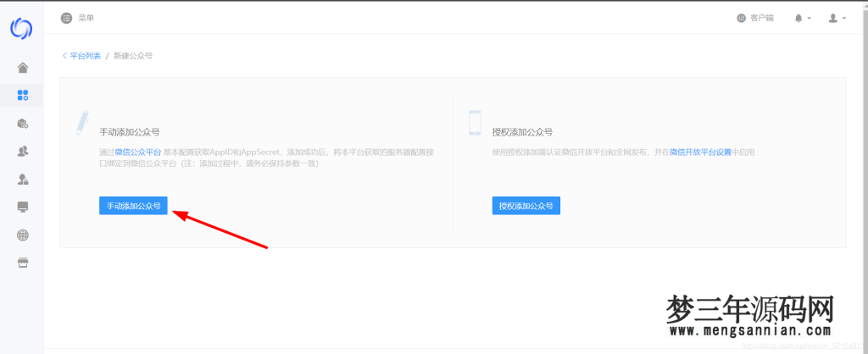Open the users group sidebar icon

[23, 151]
